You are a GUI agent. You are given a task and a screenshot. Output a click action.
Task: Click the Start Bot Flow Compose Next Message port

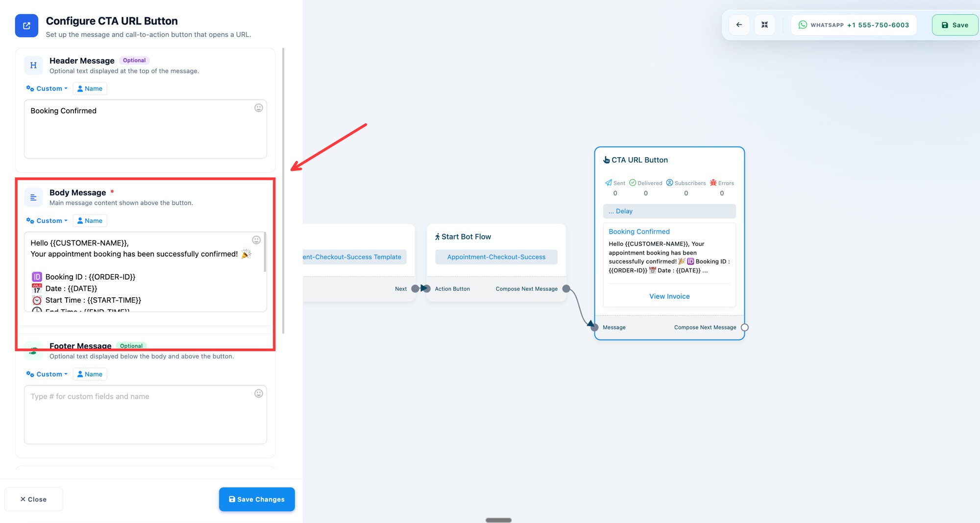[x=566, y=288]
